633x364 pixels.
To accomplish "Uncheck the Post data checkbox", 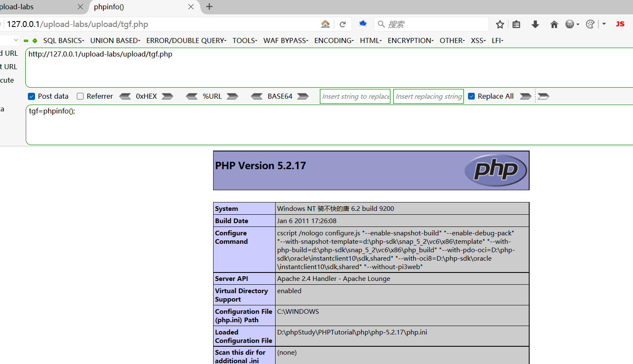I will 31,96.
